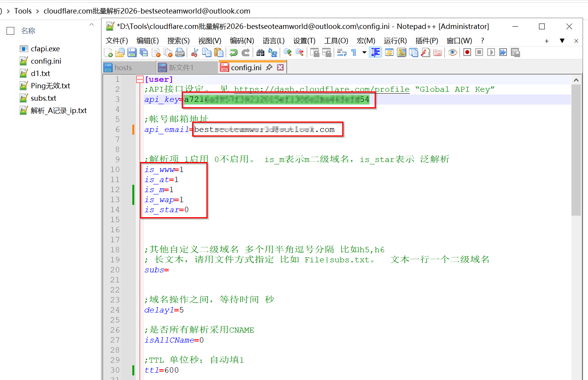Viewport: 588px width, 380px height.
Task: Toggle the indent guide button
Action: (x=375, y=52)
